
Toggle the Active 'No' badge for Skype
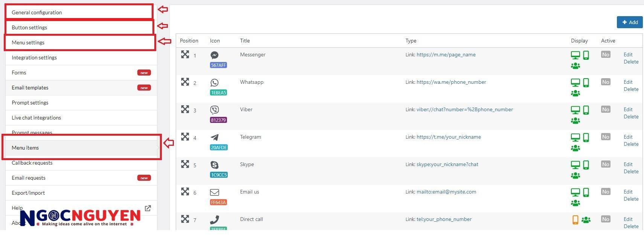click(x=605, y=165)
